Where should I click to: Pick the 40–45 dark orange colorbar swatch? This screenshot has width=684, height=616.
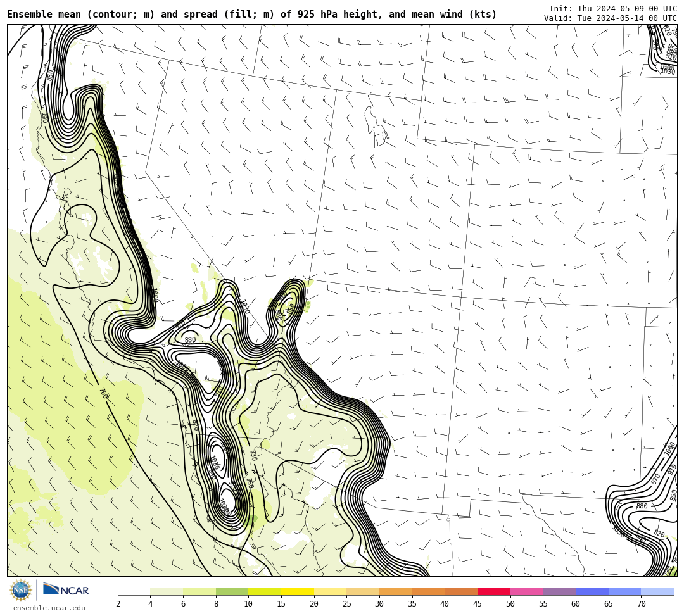pos(461,591)
